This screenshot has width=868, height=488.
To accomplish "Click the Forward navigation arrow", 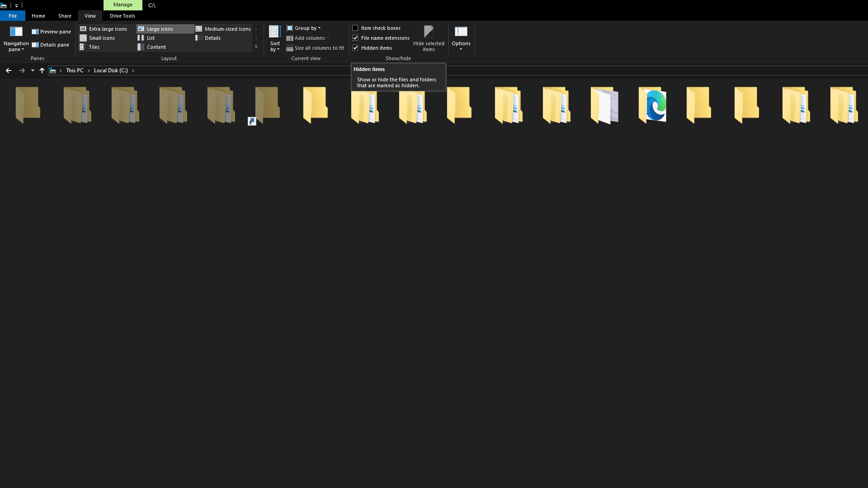I will [22, 70].
